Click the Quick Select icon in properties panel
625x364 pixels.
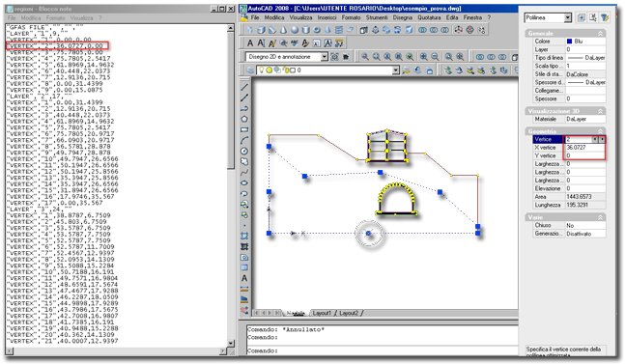tap(605, 17)
